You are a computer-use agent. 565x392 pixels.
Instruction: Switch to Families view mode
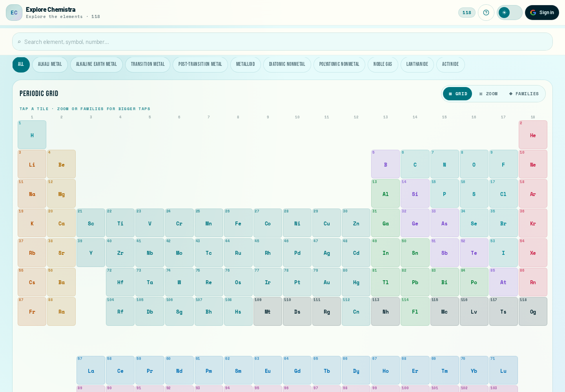[x=524, y=94]
